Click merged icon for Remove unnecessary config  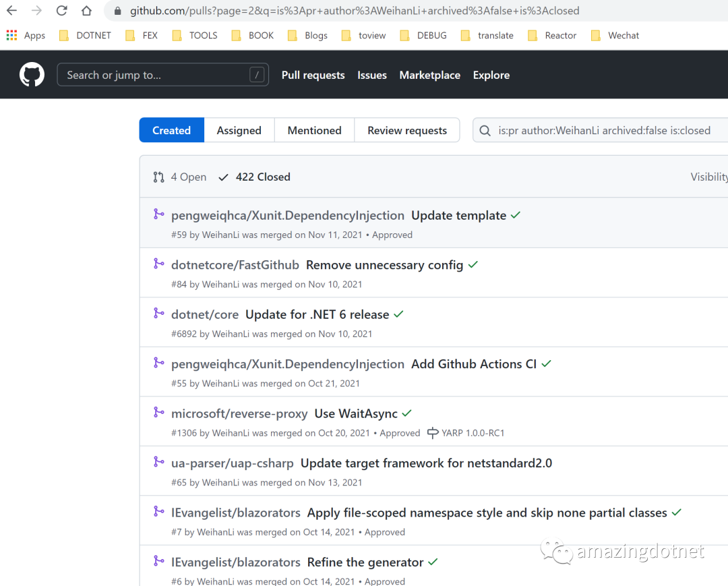(159, 264)
